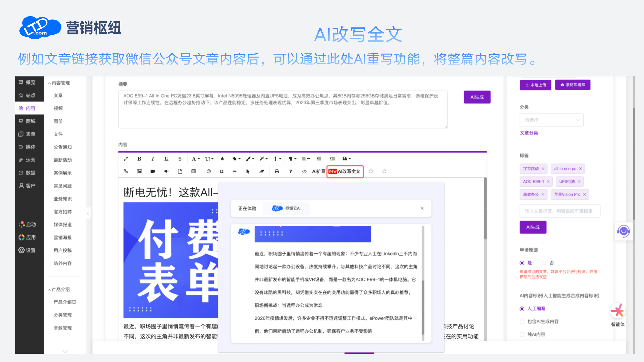The image size is (644, 362).
Task: Select 包含AI生成内容 radio option
Action: click(522, 322)
